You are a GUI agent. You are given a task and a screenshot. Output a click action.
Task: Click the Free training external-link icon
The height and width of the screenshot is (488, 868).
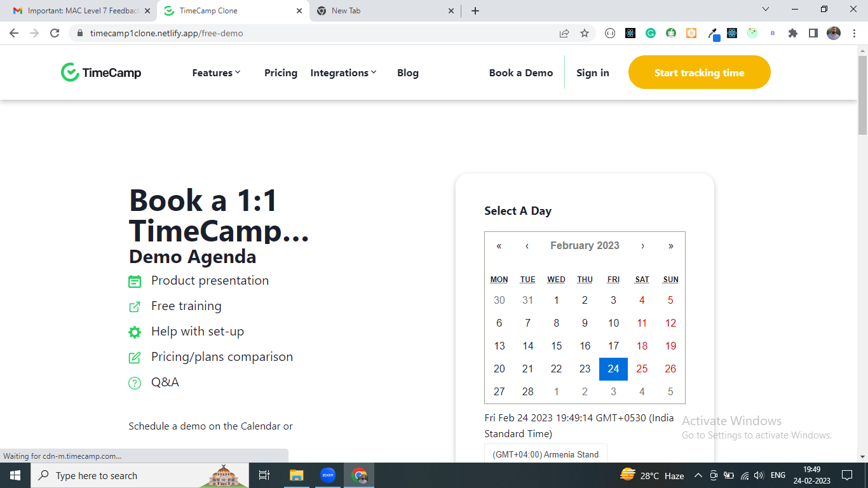coord(135,306)
